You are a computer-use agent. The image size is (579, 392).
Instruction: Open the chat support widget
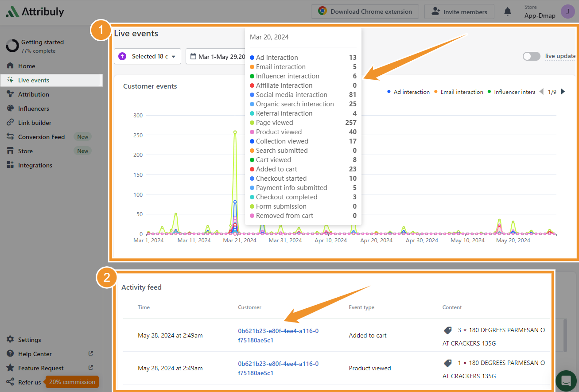point(566,380)
